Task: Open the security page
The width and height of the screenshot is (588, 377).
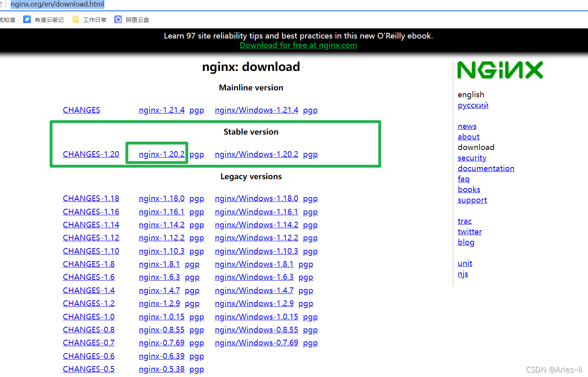Action: click(472, 158)
